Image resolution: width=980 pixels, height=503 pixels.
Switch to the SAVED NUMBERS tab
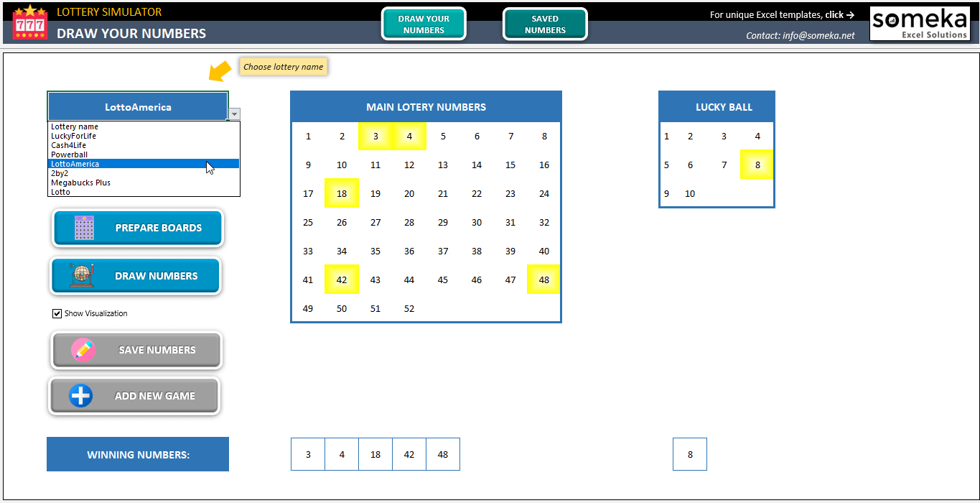[544, 24]
